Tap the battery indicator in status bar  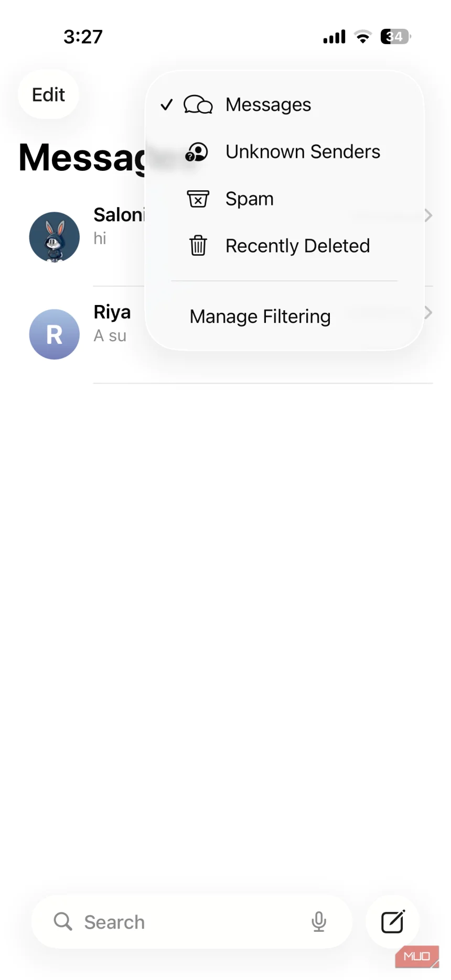[x=395, y=37]
